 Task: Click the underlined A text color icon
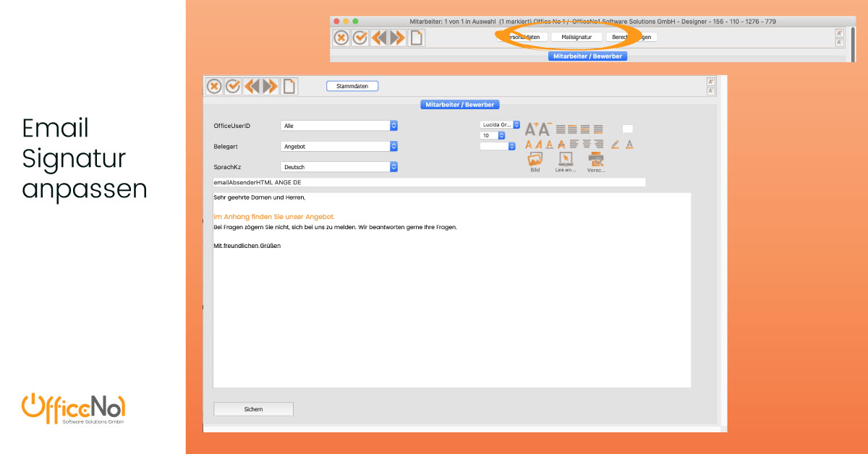point(629,145)
